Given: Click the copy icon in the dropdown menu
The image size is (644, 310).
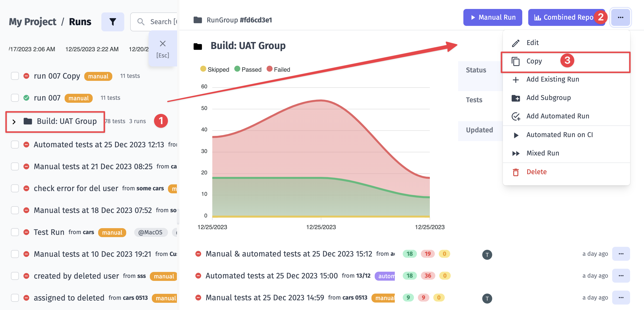Looking at the screenshot, I should tap(516, 61).
